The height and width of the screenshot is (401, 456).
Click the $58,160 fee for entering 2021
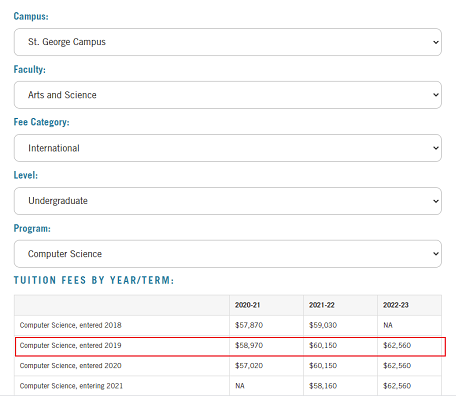323,386
